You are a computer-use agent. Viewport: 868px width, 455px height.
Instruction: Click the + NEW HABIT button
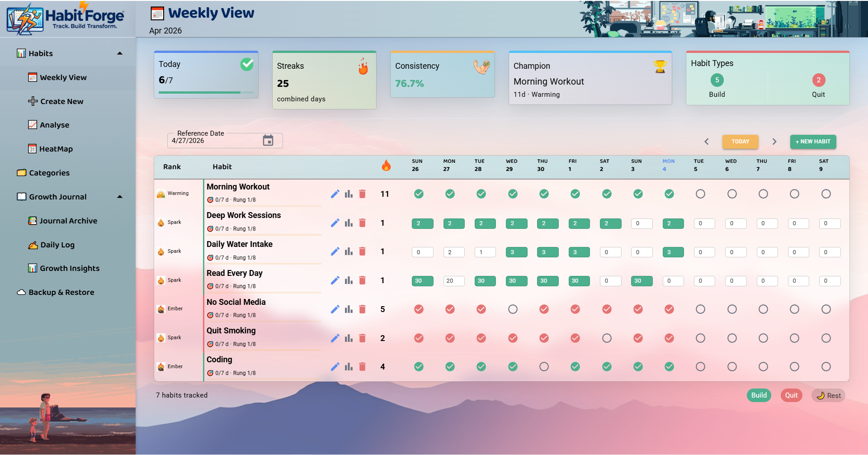pos(813,142)
